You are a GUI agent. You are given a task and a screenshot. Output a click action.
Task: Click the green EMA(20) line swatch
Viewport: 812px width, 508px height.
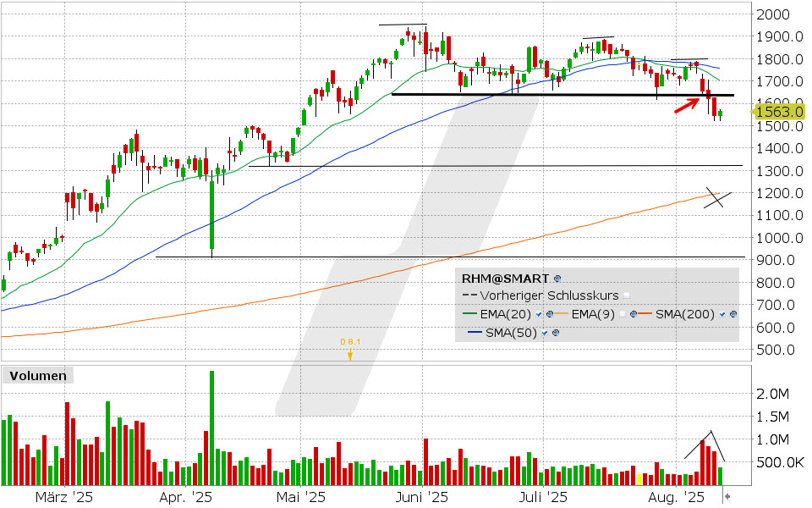[x=469, y=313]
